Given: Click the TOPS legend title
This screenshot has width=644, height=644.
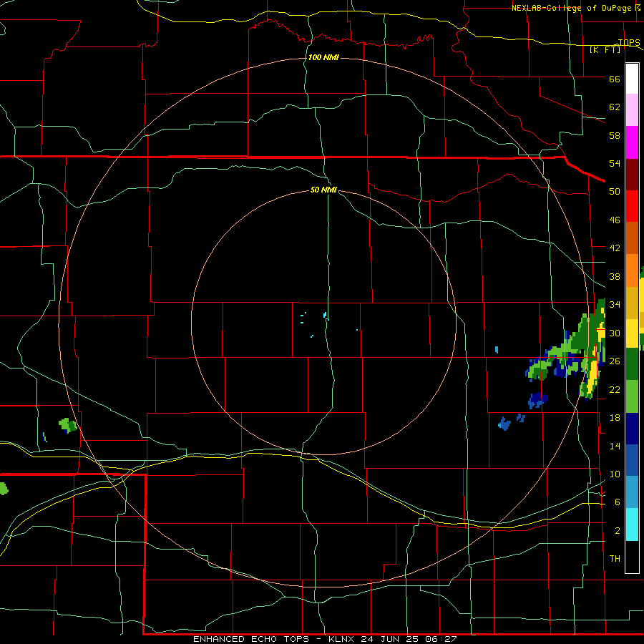Looking at the screenshot, I should pos(629,42).
